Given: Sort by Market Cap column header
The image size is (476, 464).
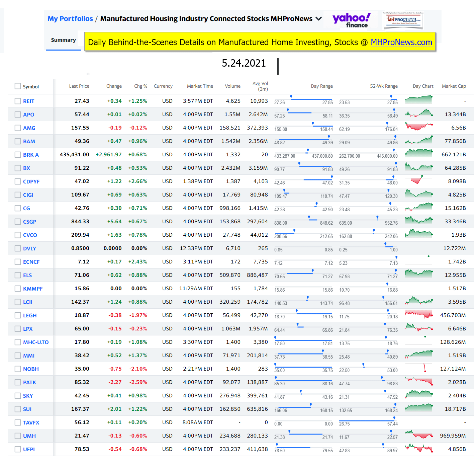Looking at the screenshot, I should coord(454,86).
